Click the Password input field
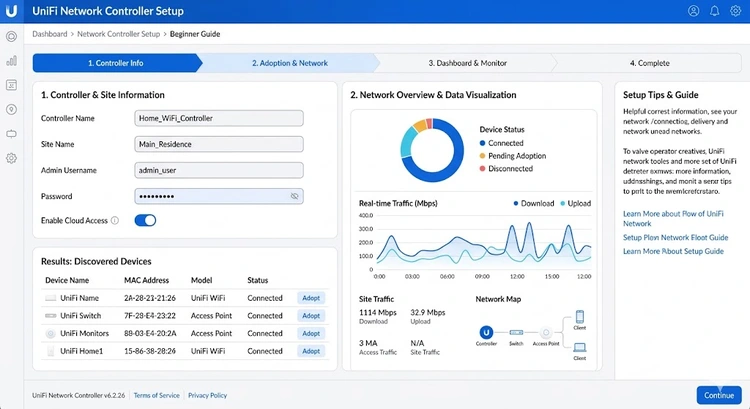Viewport: 750px width, 409px height. coord(219,196)
